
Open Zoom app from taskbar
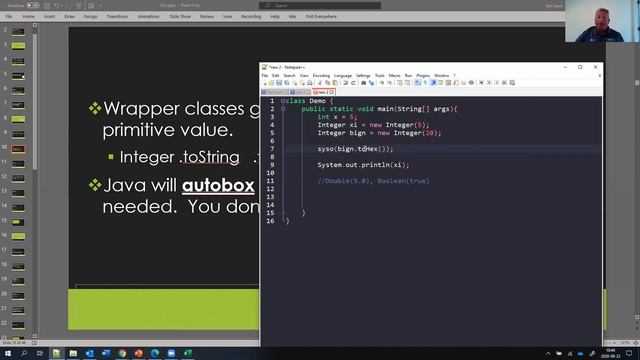(171, 353)
